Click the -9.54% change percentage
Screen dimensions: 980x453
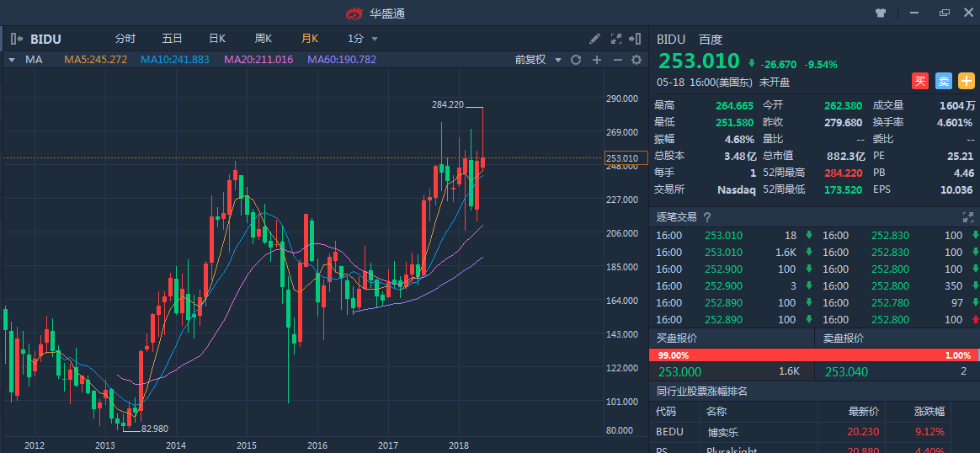point(821,64)
